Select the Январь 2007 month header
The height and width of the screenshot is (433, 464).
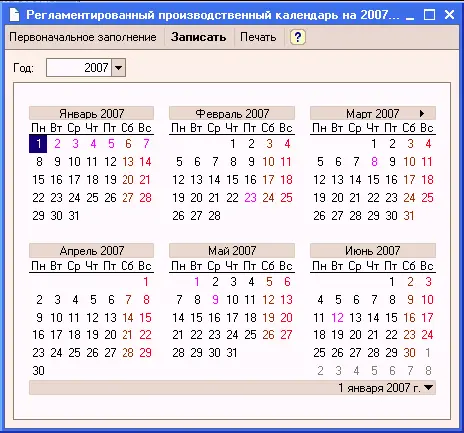pos(91,113)
